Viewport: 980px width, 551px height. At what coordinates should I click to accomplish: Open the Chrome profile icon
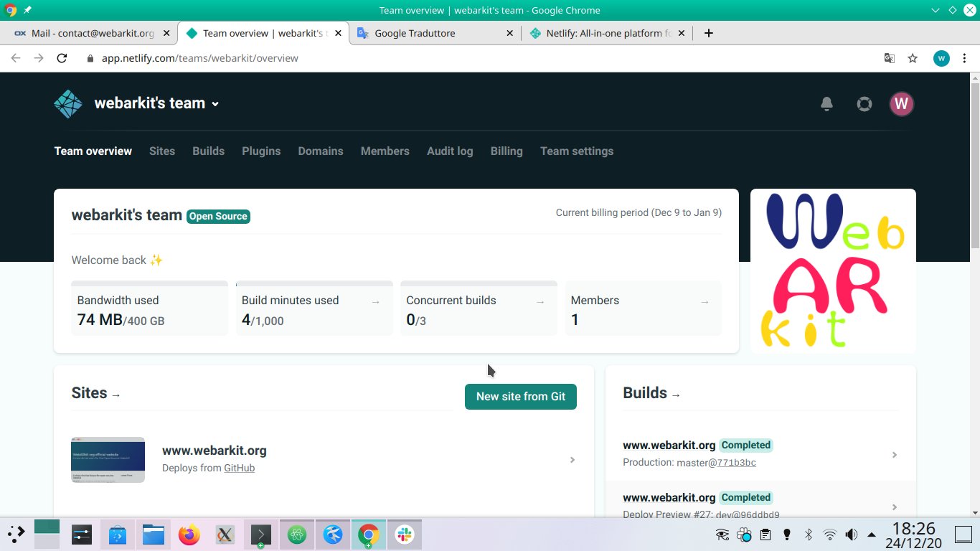click(941, 58)
